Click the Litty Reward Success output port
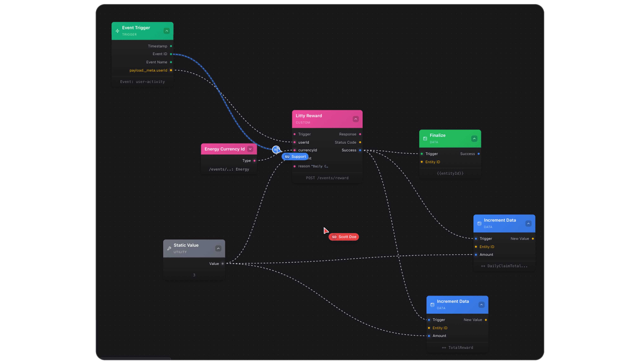The height and width of the screenshot is (364, 640). point(360,150)
